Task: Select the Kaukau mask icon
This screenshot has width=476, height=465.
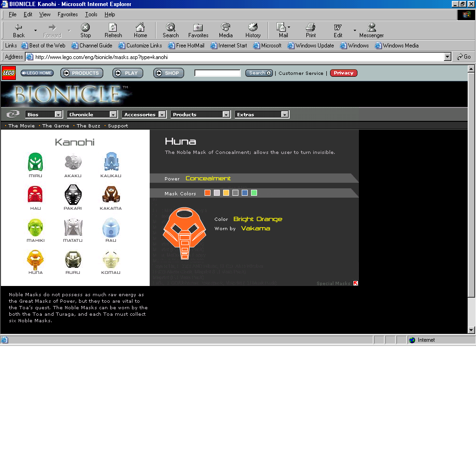Action: [111, 161]
